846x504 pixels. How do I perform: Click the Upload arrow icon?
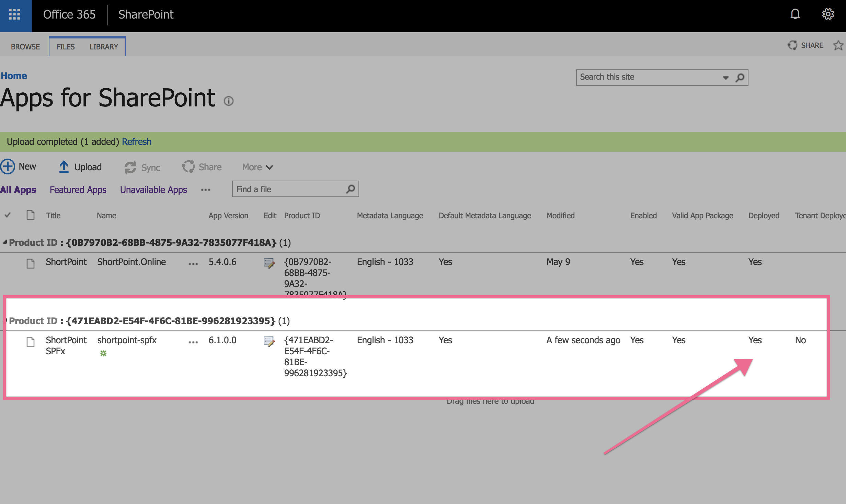pos(64,167)
